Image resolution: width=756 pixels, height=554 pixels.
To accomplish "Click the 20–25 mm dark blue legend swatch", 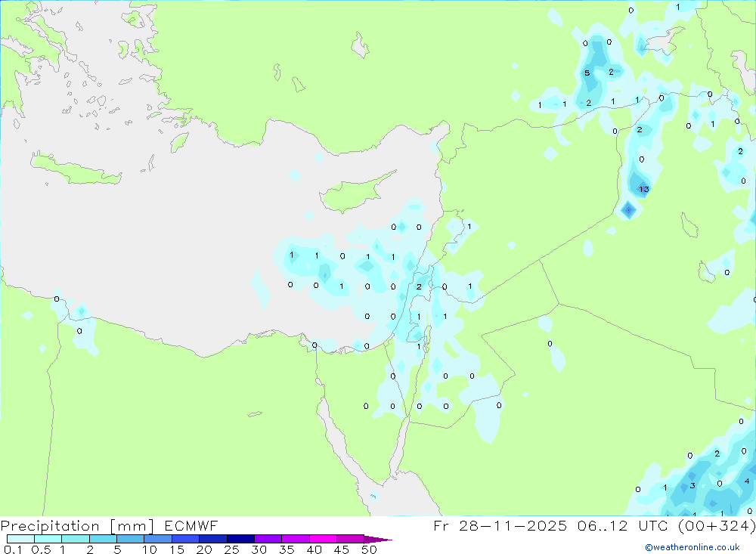I will click(x=213, y=539).
